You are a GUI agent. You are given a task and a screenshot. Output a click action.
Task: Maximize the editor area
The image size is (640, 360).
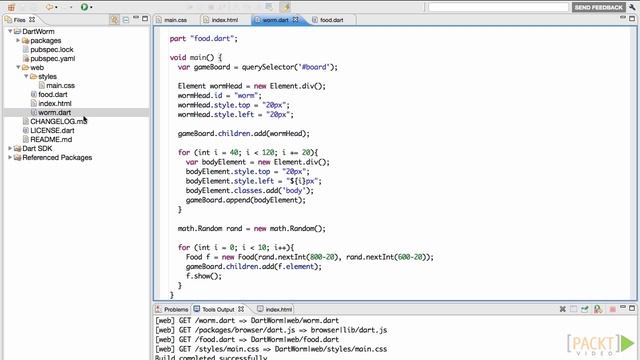[x=632, y=18]
